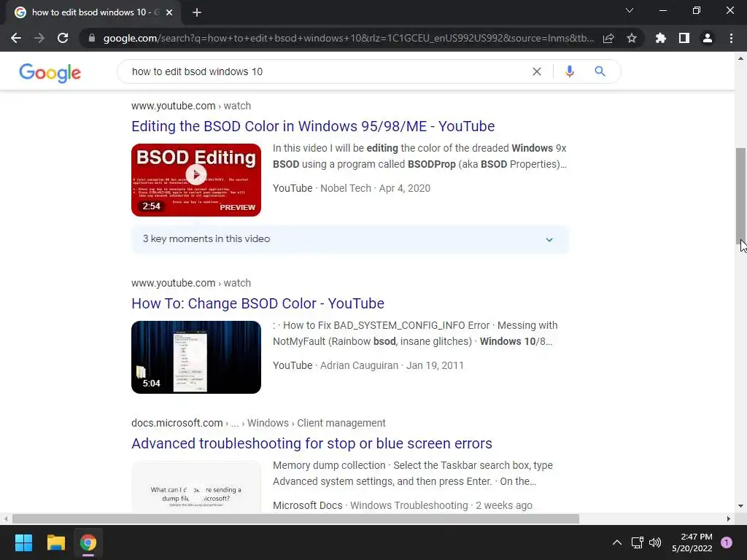Open the volume speaker icon
The width and height of the screenshot is (747, 560).
[655, 542]
